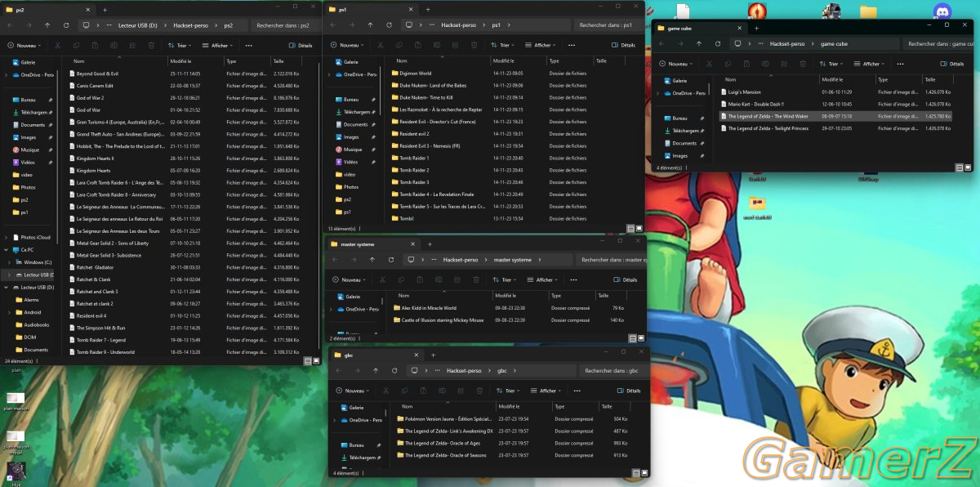This screenshot has height=487, width=980.
Task: Toggle the Détails pane in ps1 window
Action: pos(623,46)
